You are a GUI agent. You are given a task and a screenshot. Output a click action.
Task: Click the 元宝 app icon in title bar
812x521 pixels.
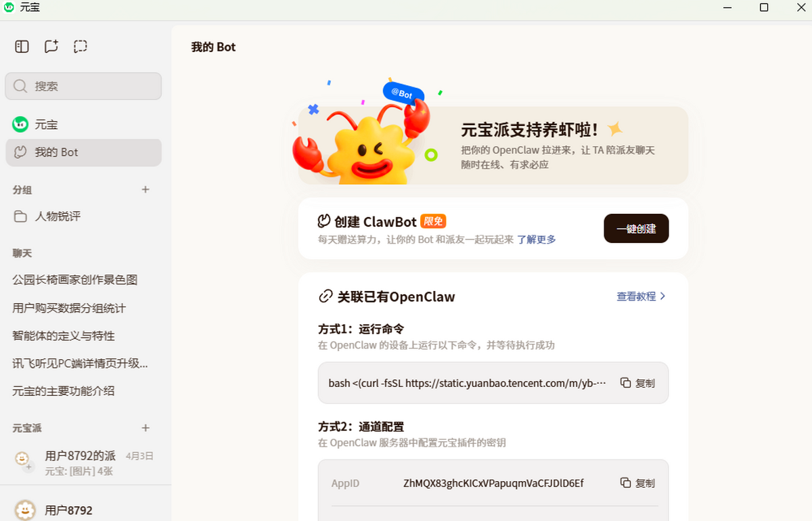9,7
